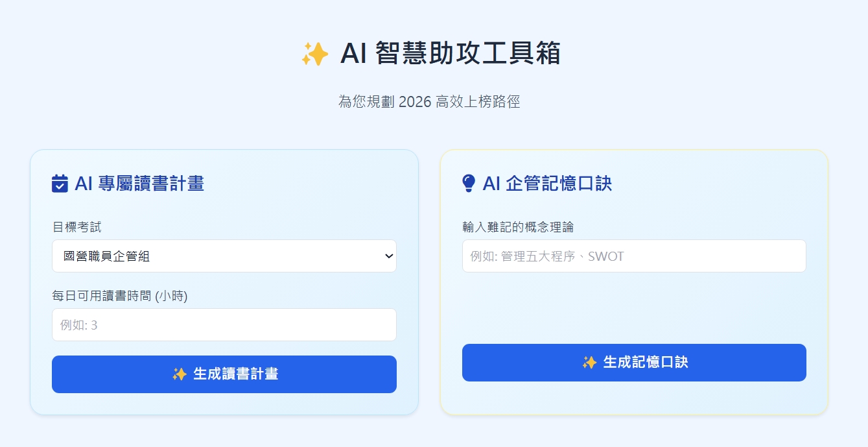Click the AI 智慧助攻工具箱 title text
This screenshot has width=868, height=447.
coord(450,54)
